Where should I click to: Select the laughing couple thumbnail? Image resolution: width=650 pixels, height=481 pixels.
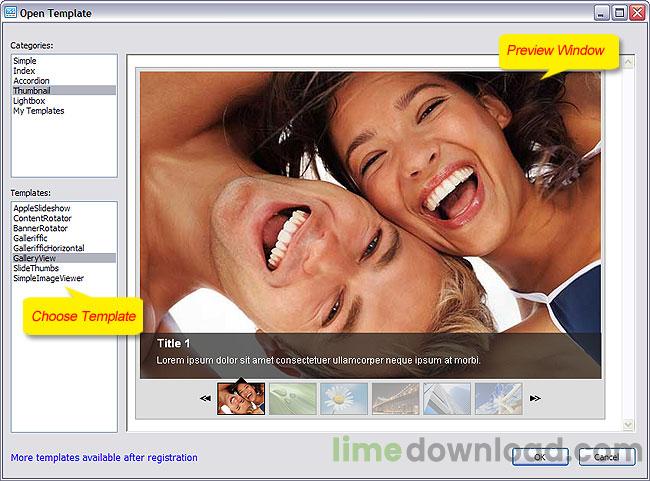(241, 398)
